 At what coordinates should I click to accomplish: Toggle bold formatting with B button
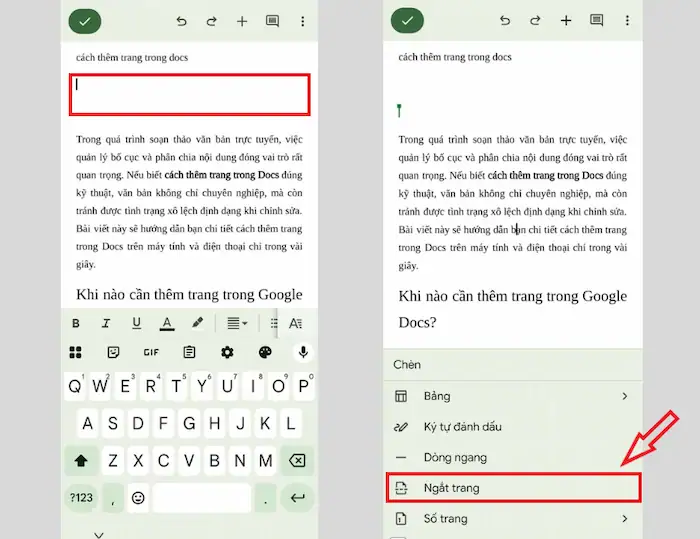pyautogui.click(x=76, y=323)
